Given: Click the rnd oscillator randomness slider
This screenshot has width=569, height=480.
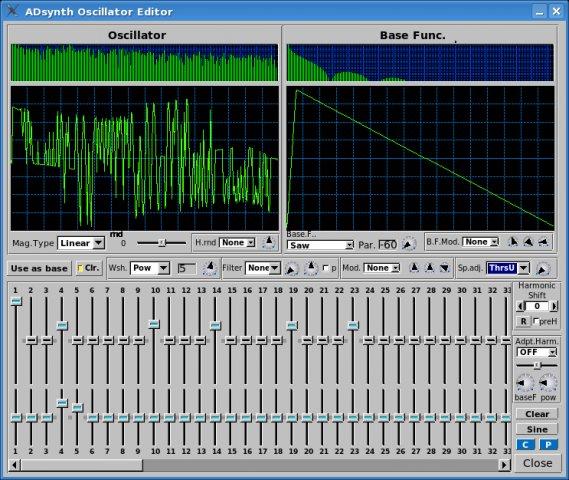Looking at the screenshot, I should click(x=161, y=243).
